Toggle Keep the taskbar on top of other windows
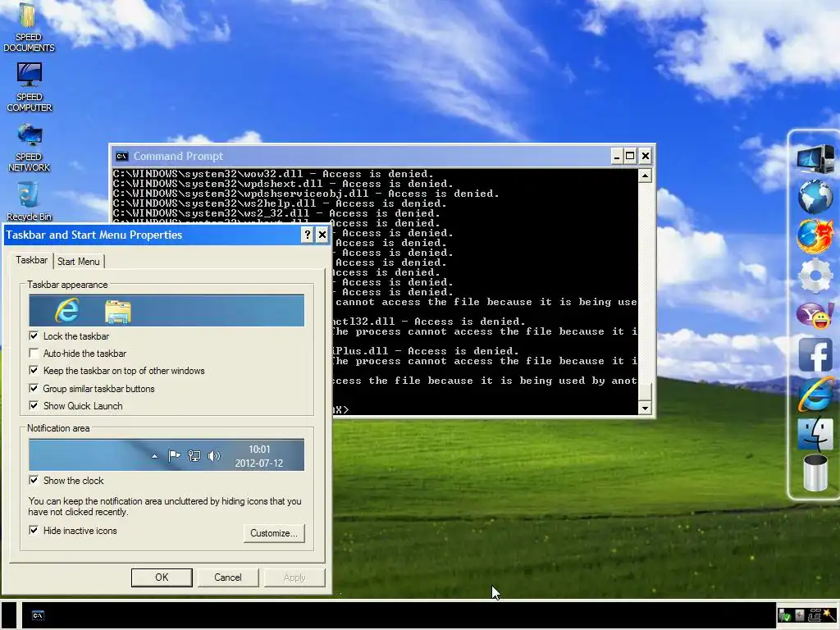This screenshot has height=630, width=840. click(x=34, y=370)
